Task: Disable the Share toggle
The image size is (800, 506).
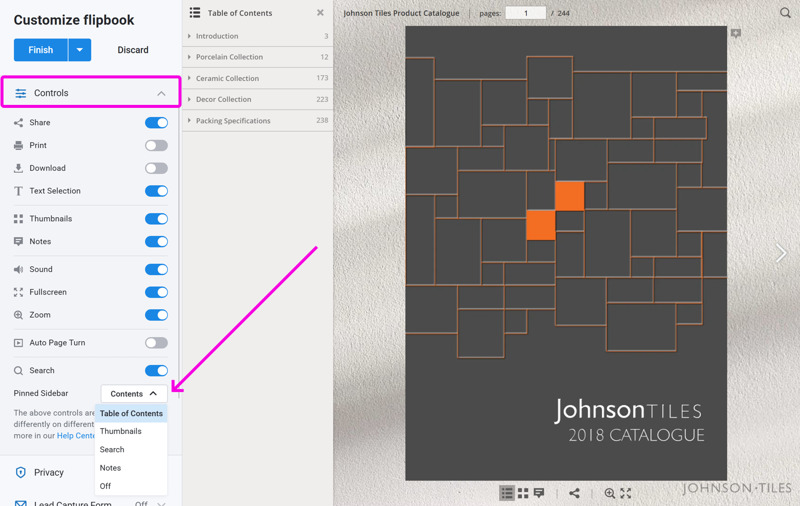Action: point(156,122)
